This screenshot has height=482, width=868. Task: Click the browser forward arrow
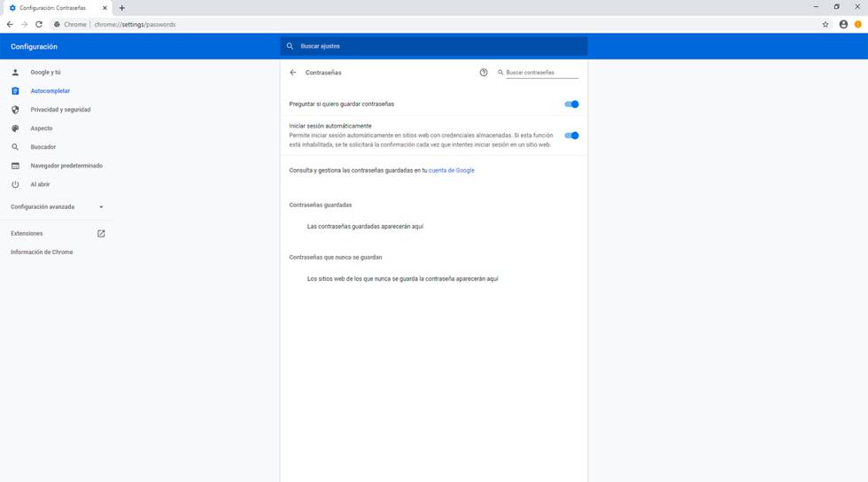point(25,25)
